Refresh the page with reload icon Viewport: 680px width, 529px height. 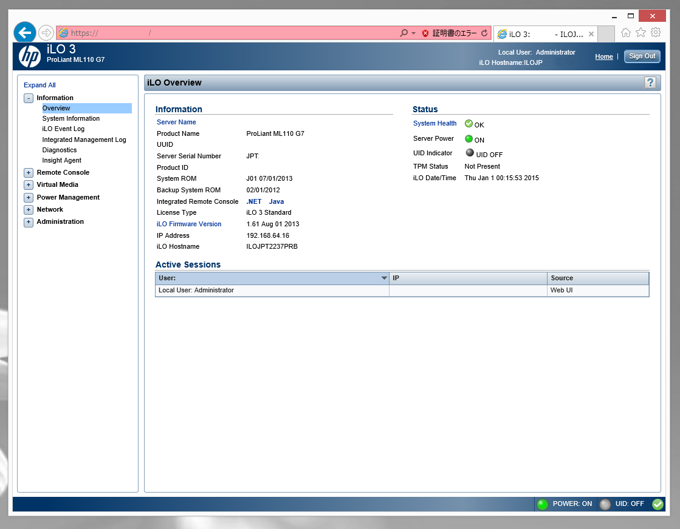pos(484,33)
